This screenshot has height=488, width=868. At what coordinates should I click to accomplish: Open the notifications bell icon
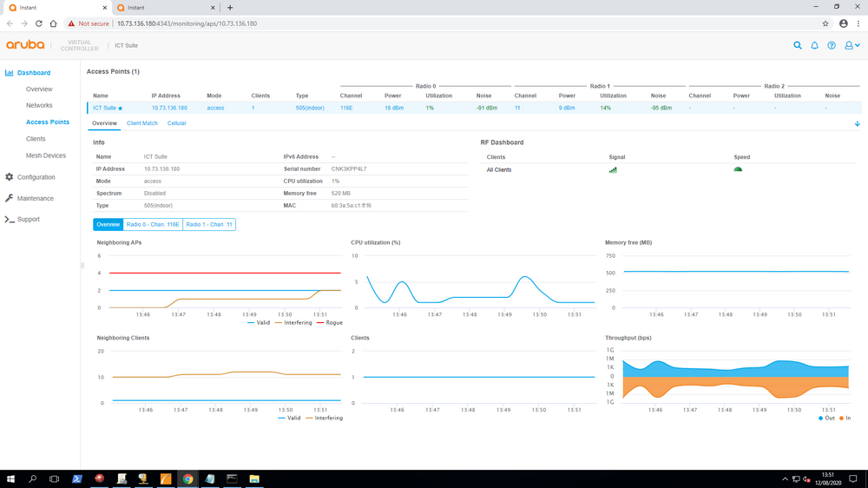tap(814, 45)
